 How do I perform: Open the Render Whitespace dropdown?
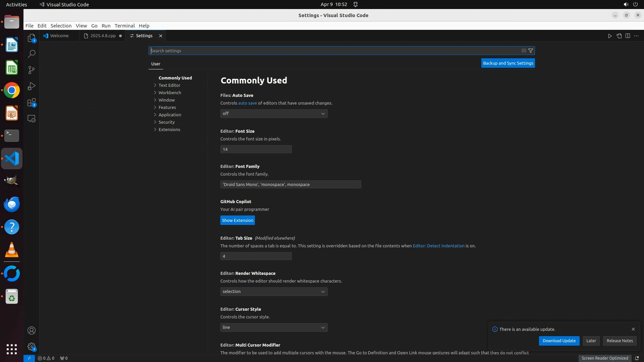(274, 292)
